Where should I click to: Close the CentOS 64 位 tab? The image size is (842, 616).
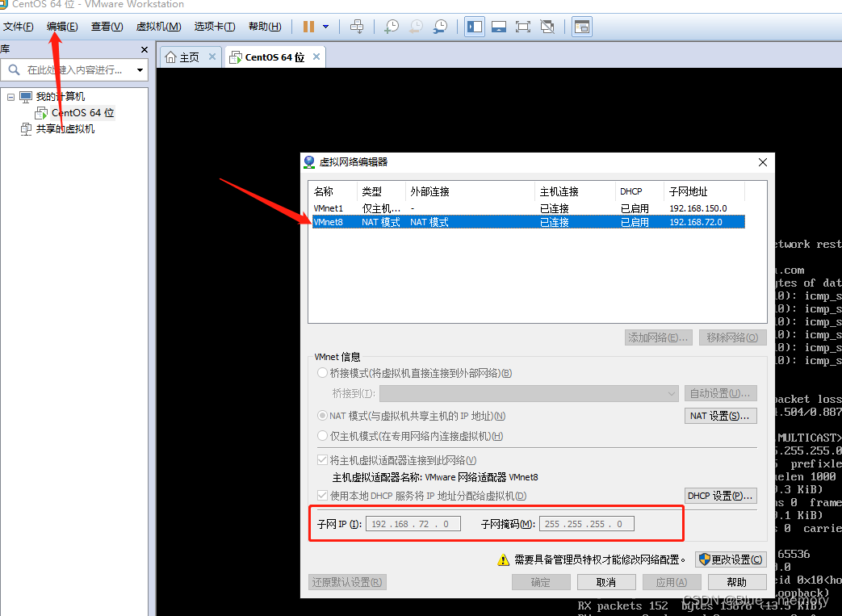point(316,57)
